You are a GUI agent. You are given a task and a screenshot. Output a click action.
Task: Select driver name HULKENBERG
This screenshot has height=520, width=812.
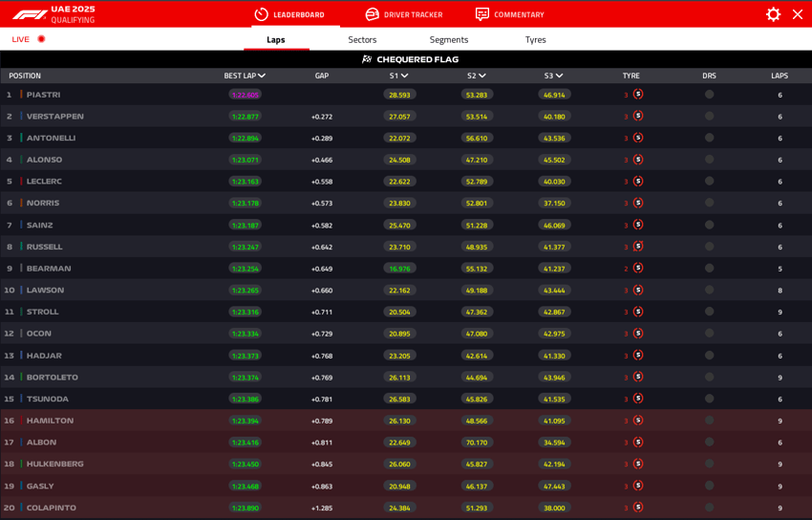pyautogui.click(x=54, y=464)
